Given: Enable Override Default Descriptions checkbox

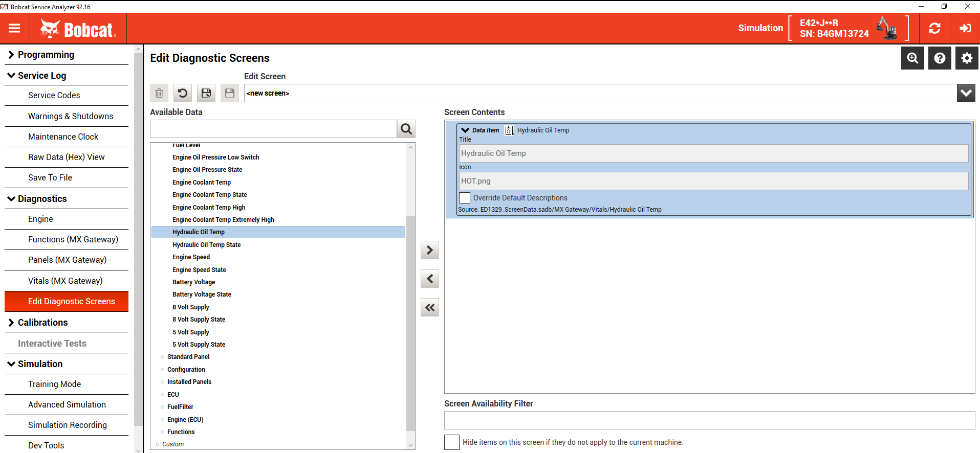Looking at the screenshot, I should click(x=465, y=198).
